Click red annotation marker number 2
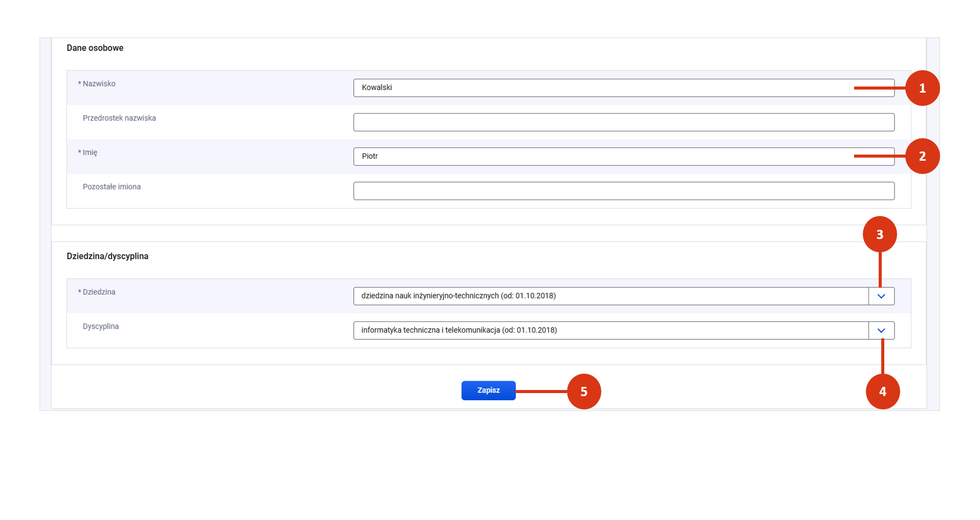 tap(922, 156)
